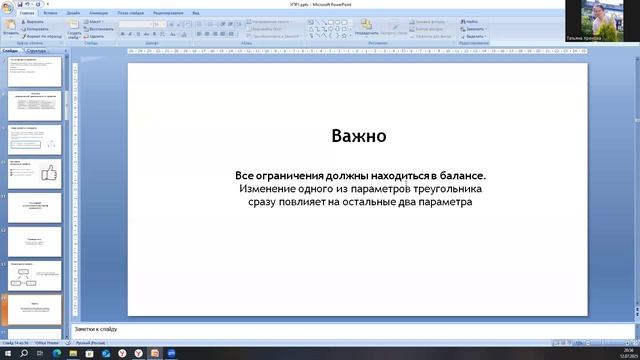The image size is (640, 360).
Task: Toggle bold formatting
Action: (x=122, y=34)
